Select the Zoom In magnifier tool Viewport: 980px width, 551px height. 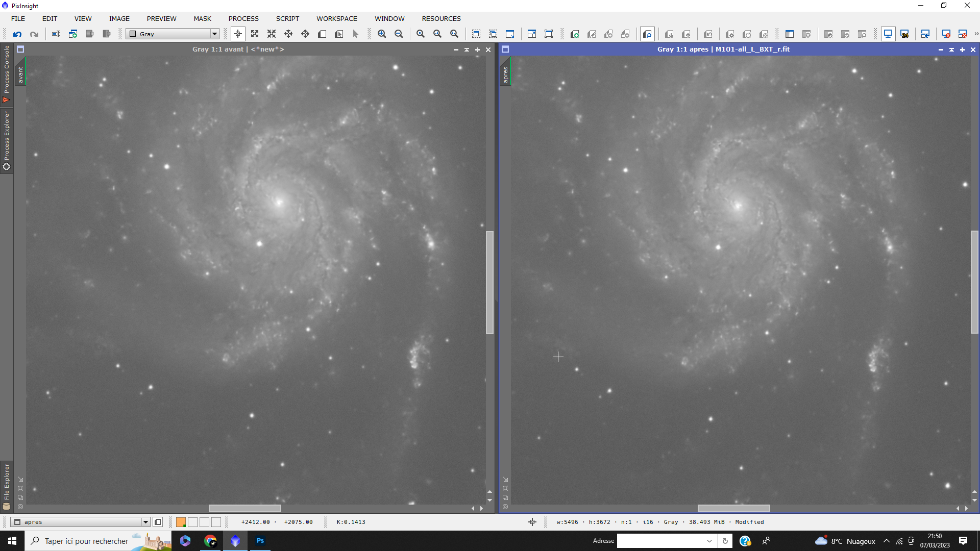pos(382,34)
